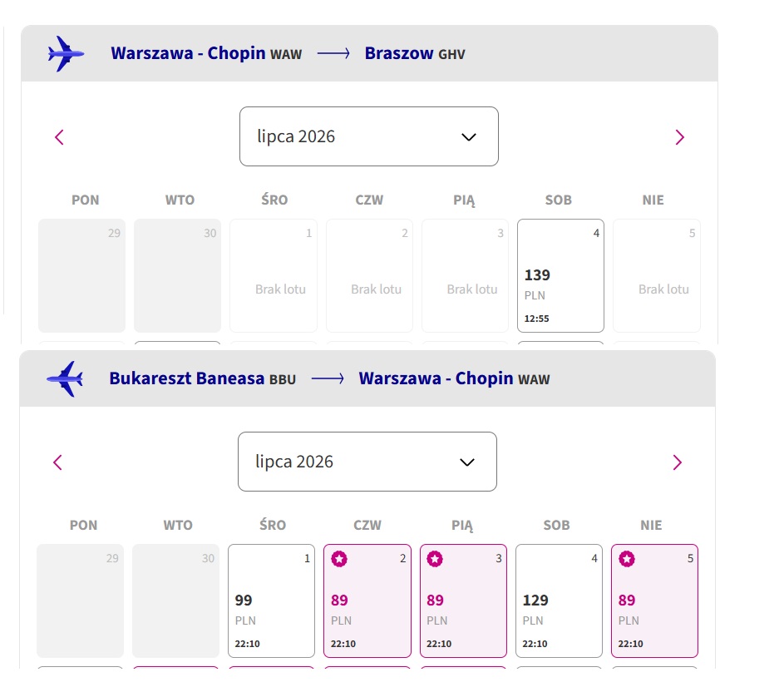
Task: Click the star discount icon on July 2
Action: 339,559
